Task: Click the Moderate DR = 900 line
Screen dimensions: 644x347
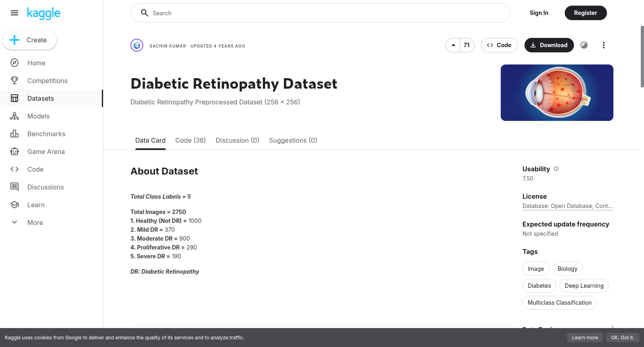Action: (160, 239)
